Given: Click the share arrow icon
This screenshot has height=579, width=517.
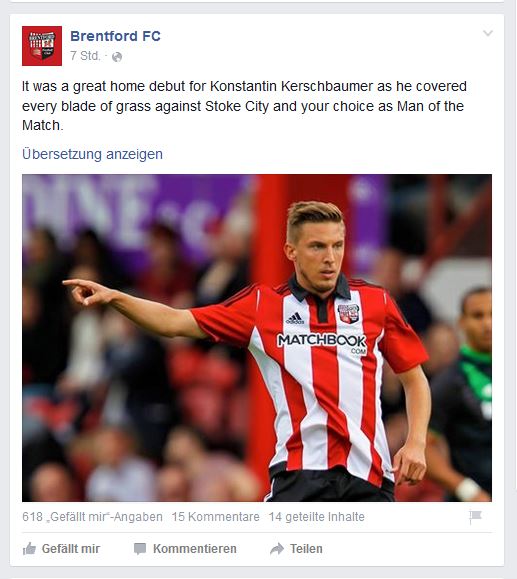Looking at the screenshot, I should click(277, 549).
